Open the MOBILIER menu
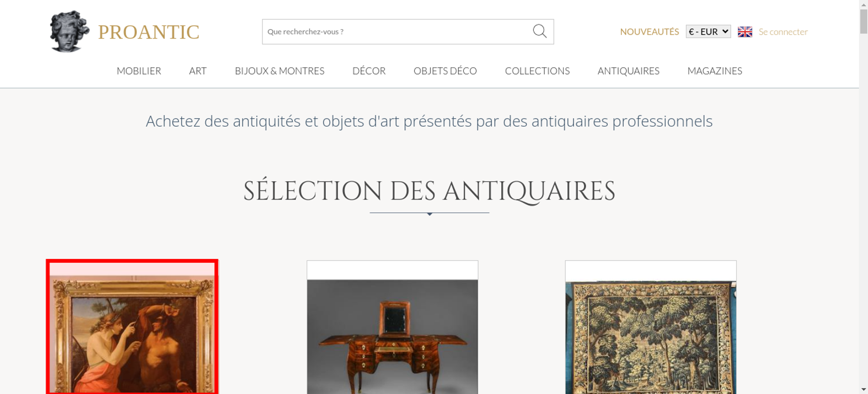This screenshot has height=394, width=868. (139, 71)
